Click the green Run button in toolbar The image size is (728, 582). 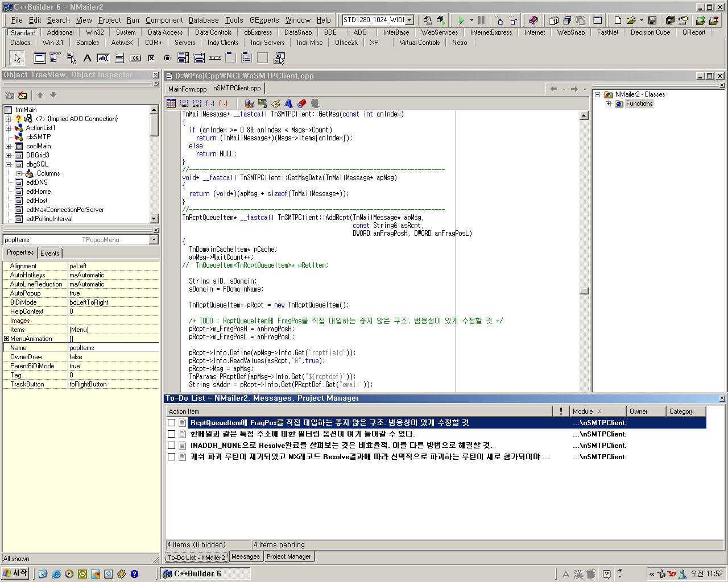pyautogui.click(x=461, y=20)
